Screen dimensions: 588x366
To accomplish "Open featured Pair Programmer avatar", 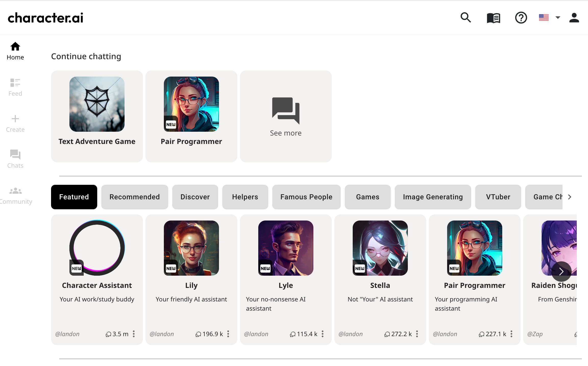I will (475, 248).
